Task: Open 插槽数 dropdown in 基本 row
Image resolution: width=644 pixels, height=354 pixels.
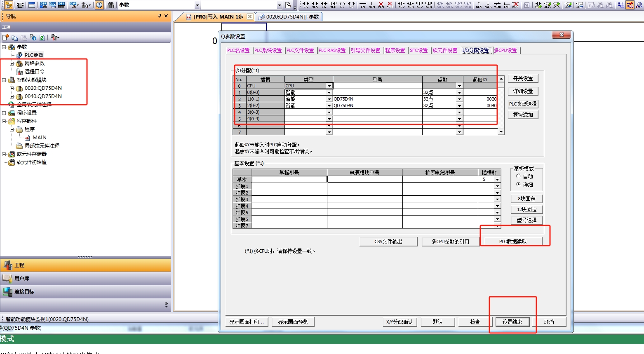Action: point(497,180)
